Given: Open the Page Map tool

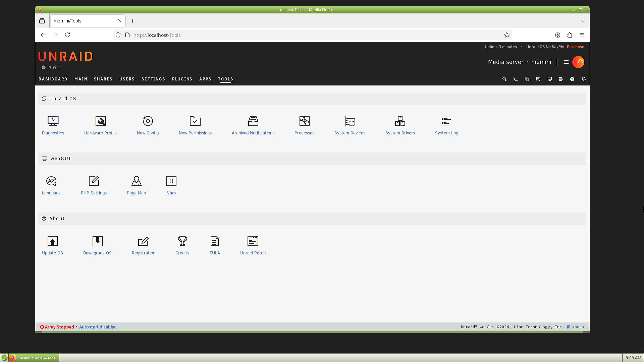Looking at the screenshot, I should click(x=136, y=185).
